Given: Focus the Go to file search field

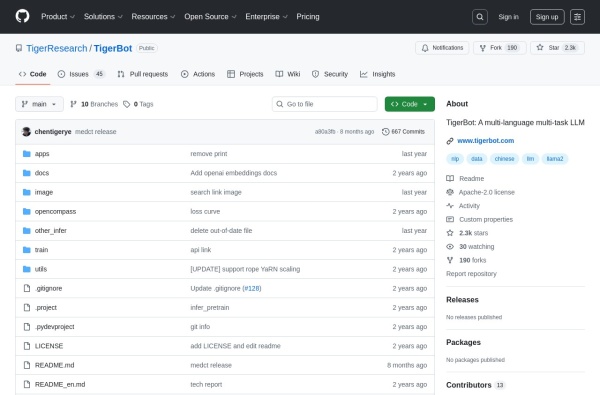Looking at the screenshot, I should point(324,104).
